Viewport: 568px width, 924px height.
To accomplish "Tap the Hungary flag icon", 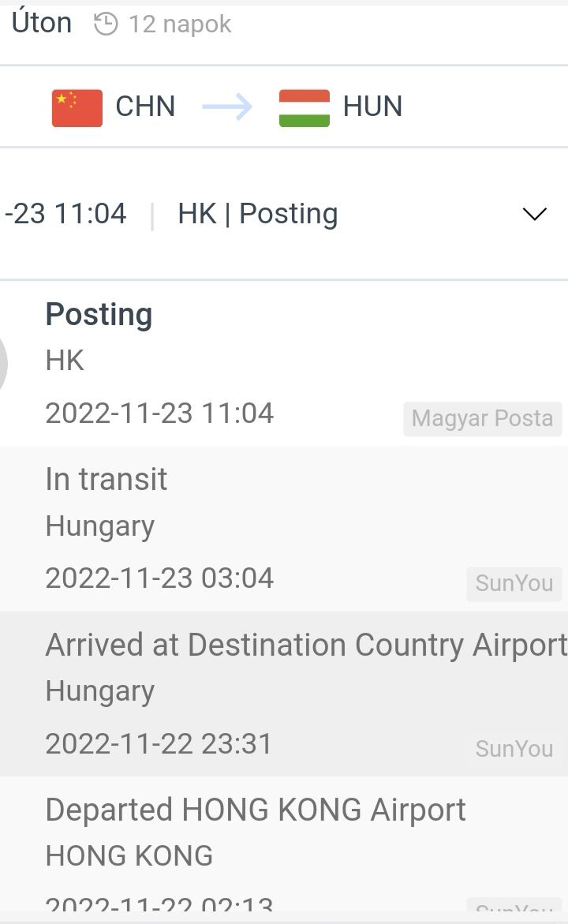I will 305,107.
